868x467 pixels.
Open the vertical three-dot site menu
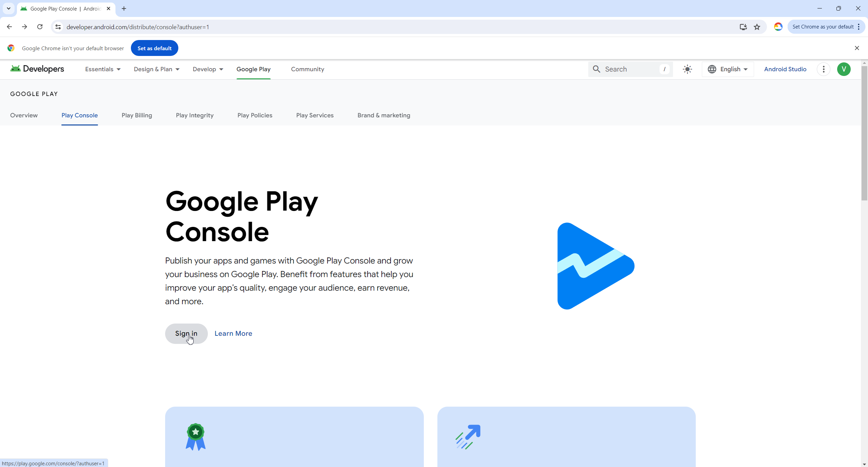pos(823,69)
